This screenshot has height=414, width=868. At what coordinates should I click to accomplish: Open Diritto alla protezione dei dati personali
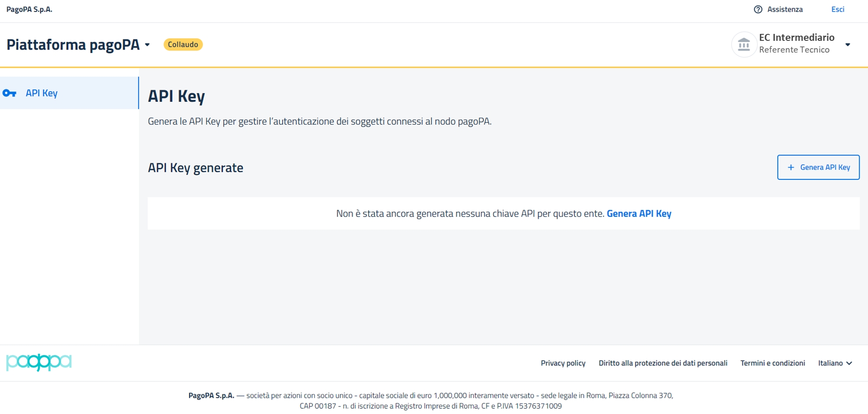(x=663, y=363)
